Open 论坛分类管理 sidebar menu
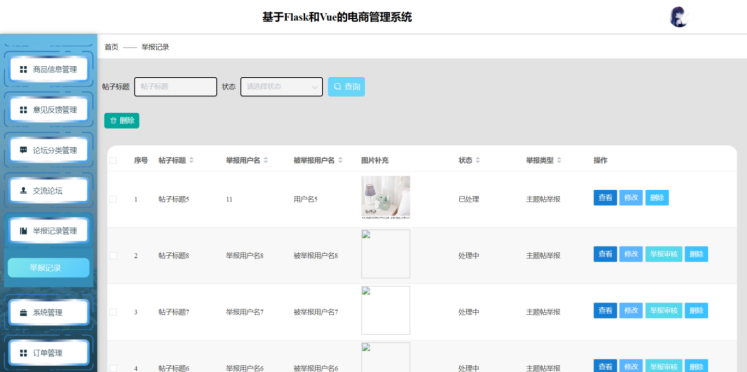The height and width of the screenshot is (372, 747). (49, 151)
